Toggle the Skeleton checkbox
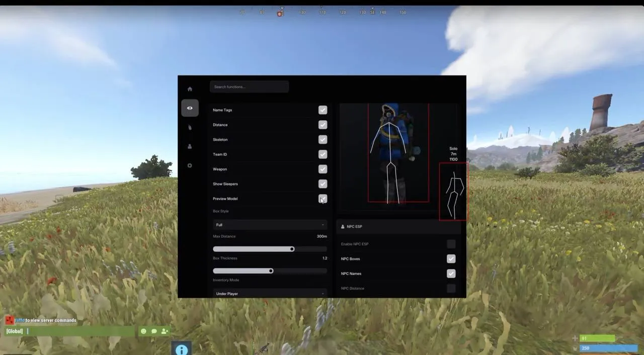 pyautogui.click(x=323, y=139)
